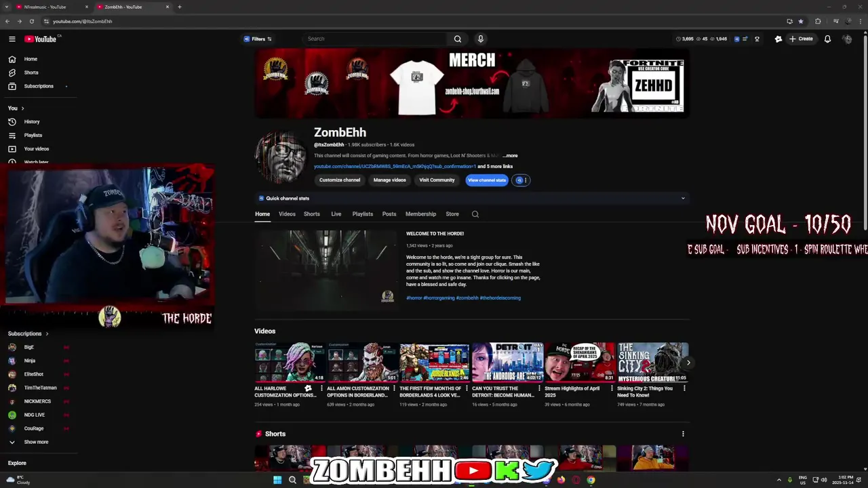
Task: Open the Borderlands 4 first months thumbnail
Action: (x=434, y=363)
